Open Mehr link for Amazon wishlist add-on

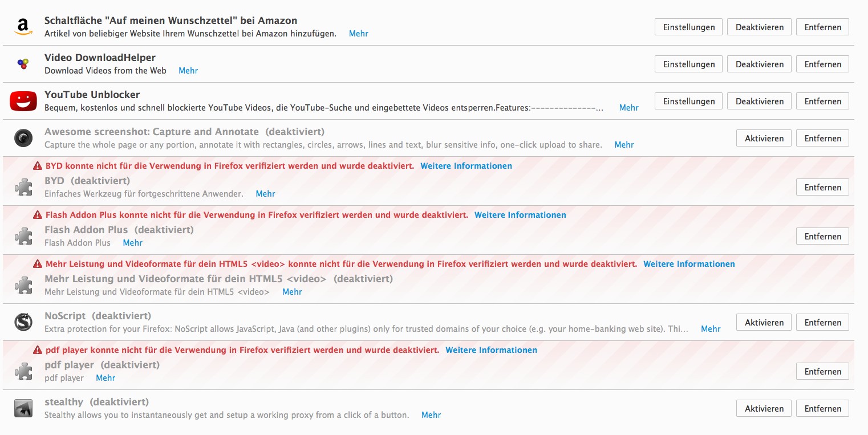tap(359, 34)
